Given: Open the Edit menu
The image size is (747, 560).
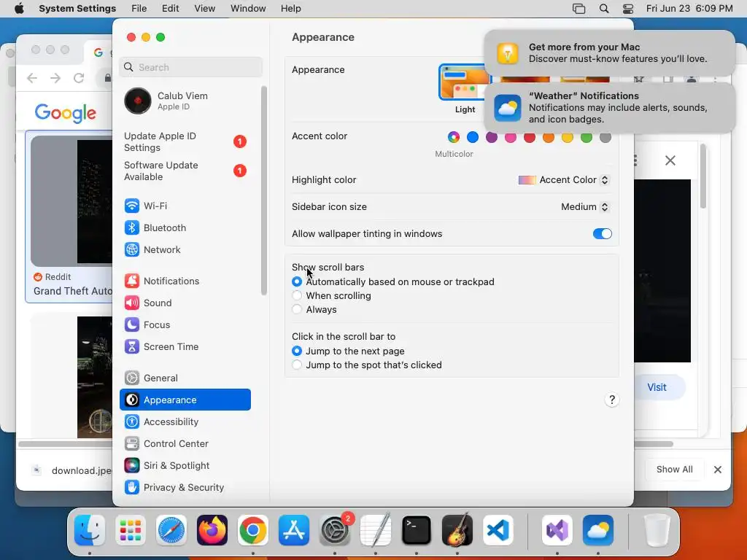Looking at the screenshot, I should [170, 9].
